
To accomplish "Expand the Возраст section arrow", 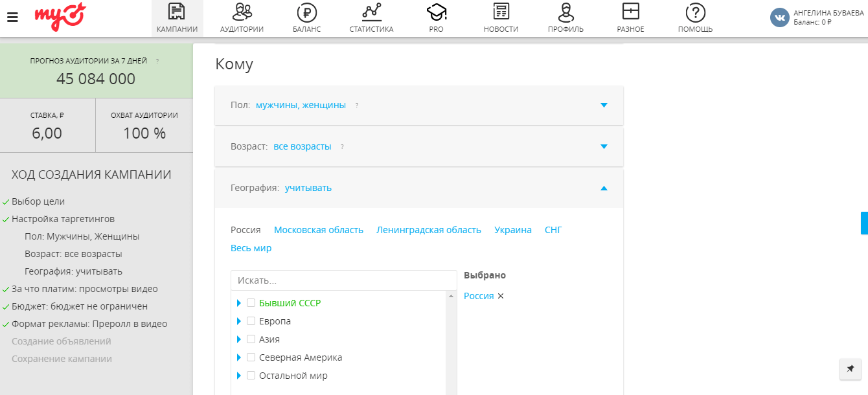I will point(604,146).
